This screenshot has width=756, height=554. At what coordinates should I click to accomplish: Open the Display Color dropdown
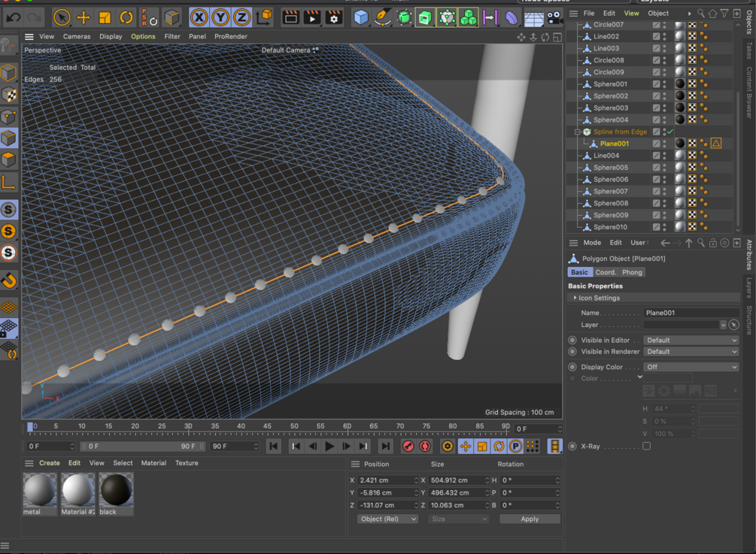point(691,367)
